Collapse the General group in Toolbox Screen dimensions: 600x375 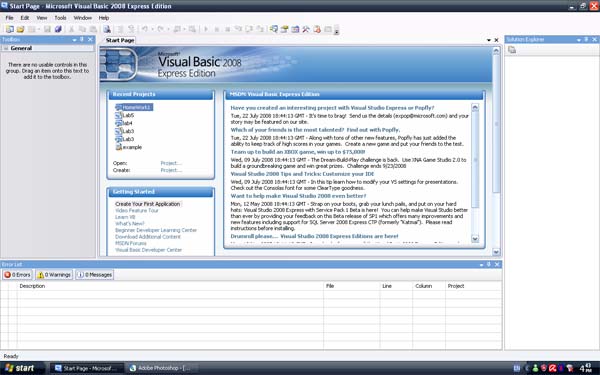6,48
